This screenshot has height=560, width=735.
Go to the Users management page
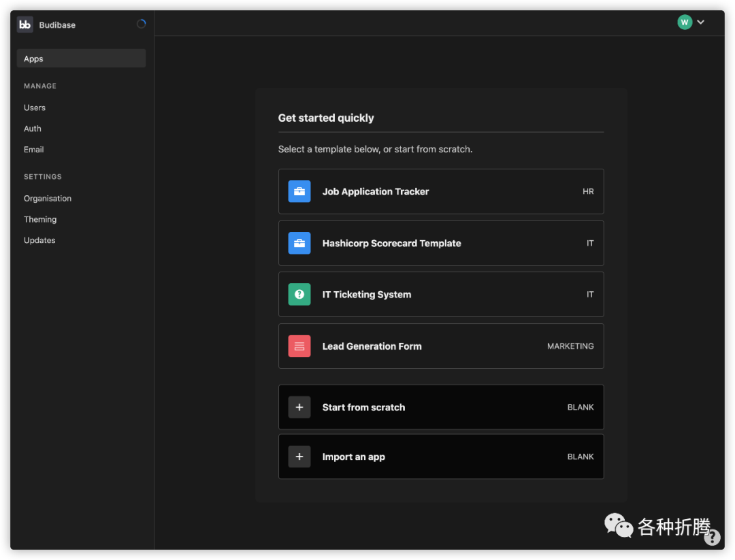point(35,108)
